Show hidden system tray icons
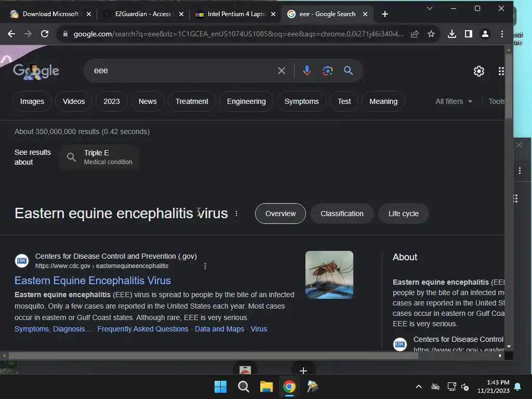 coord(419,387)
